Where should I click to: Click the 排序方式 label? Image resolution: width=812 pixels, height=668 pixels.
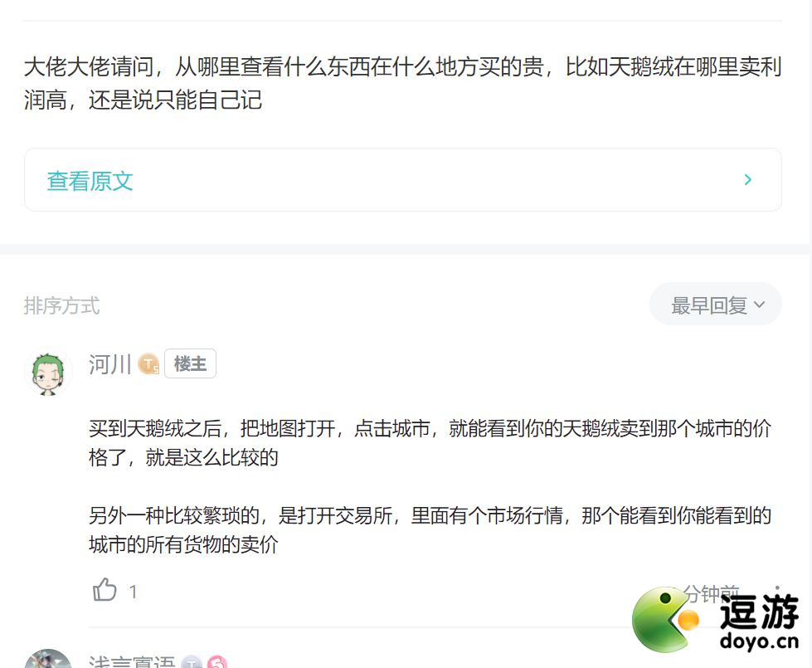pyautogui.click(x=61, y=305)
